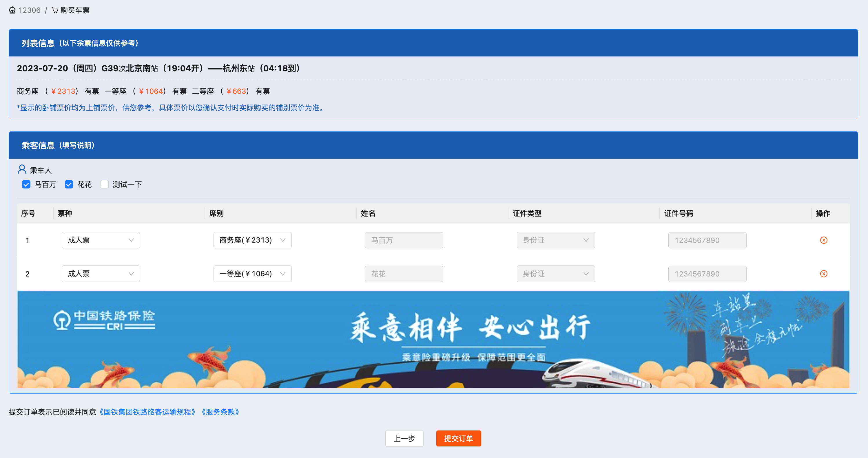Image resolution: width=868 pixels, height=458 pixels.
Task: Open 商务座 seat class dropdown
Action: pyautogui.click(x=252, y=240)
